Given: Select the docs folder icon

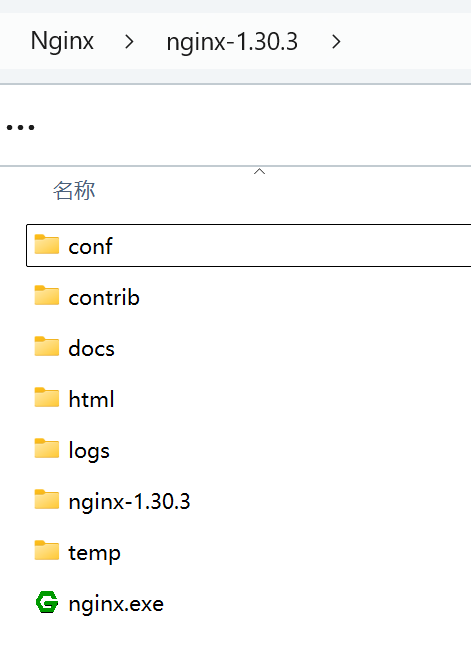Looking at the screenshot, I should click(47, 346).
